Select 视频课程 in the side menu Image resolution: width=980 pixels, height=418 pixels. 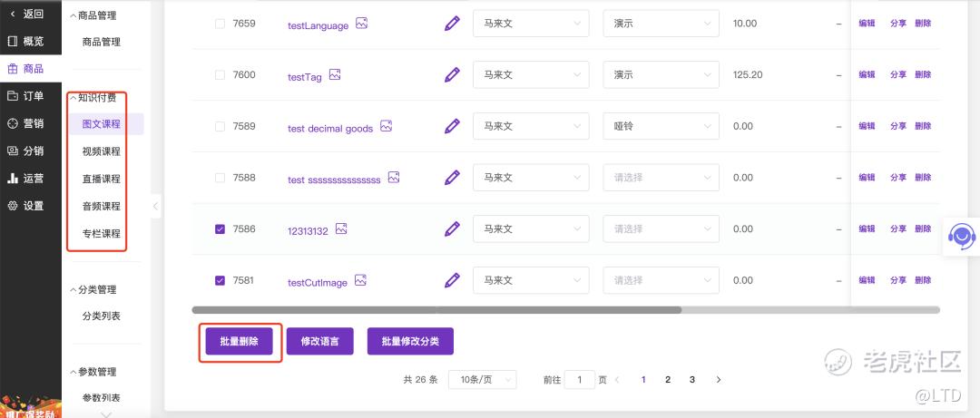(102, 151)
